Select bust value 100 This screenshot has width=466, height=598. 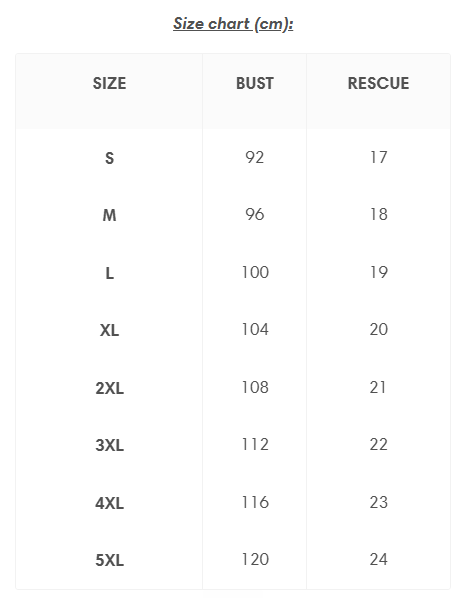255,272
